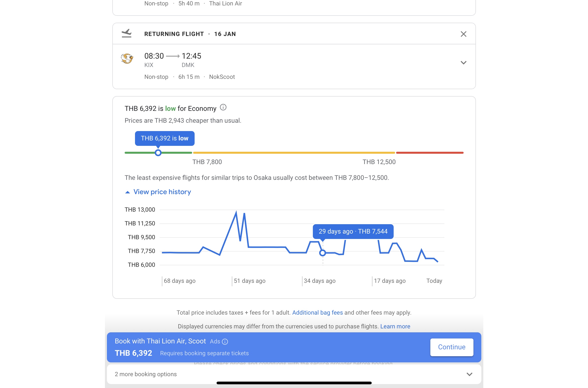Open price info icon beside Economy
This screenshot has height=388, width=588.
point(223,107)
